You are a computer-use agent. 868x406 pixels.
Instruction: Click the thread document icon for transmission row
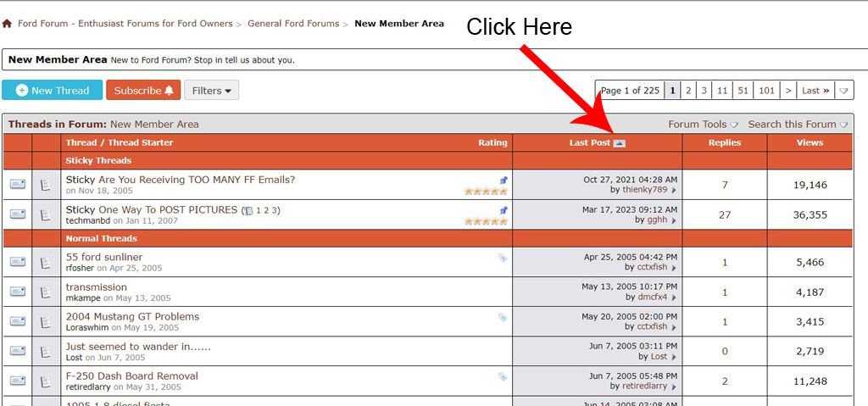(x=46, y=292)
